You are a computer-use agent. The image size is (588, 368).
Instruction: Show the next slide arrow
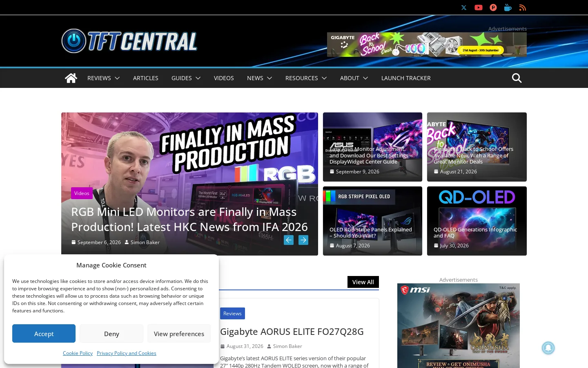303,240
